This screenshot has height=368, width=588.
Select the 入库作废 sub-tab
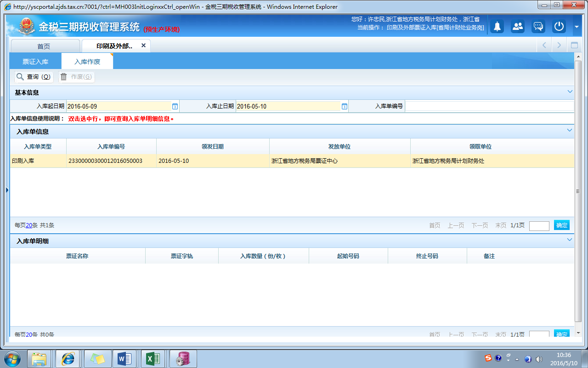coord(87,61)
